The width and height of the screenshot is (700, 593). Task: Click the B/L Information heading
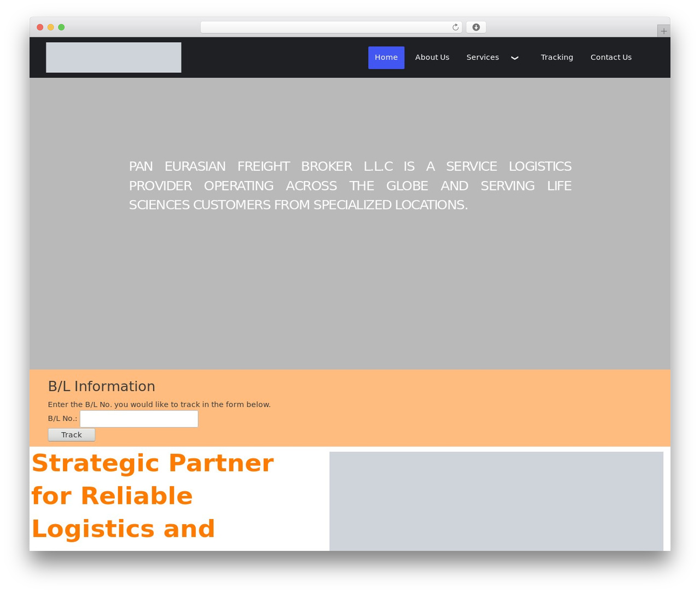pyautogui.click(x=102, y=386)
